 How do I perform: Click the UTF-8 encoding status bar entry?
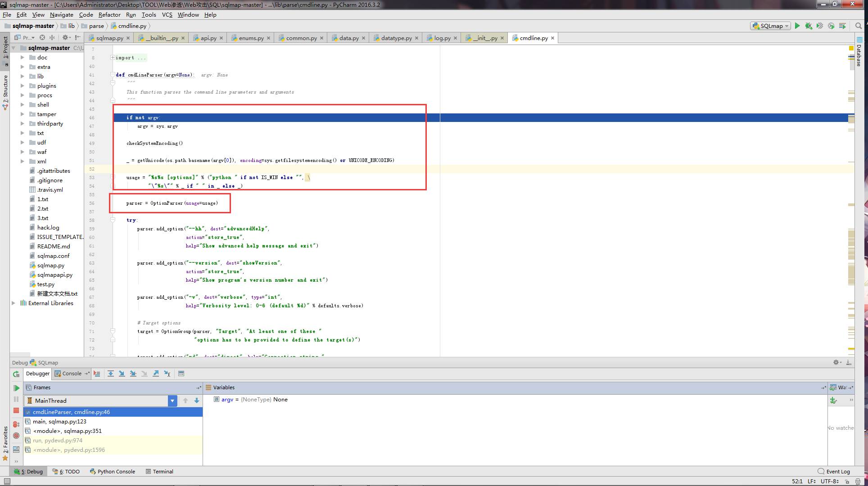(829, 481)
